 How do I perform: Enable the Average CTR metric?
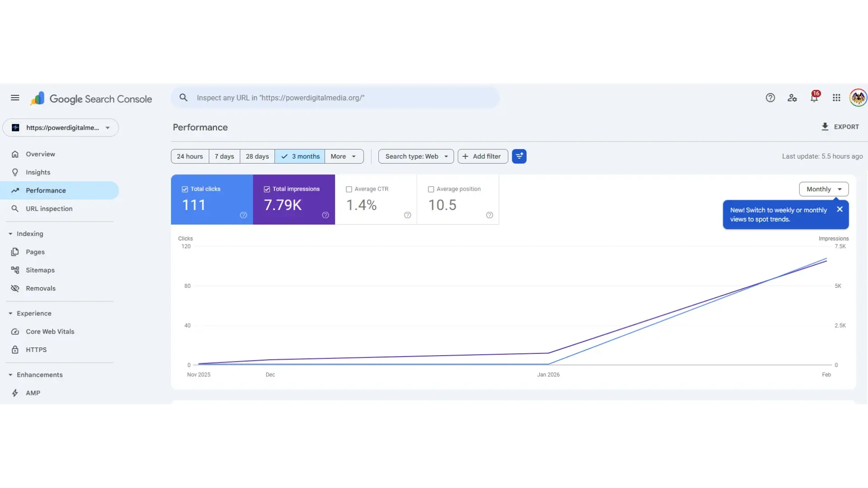point(349,189)
